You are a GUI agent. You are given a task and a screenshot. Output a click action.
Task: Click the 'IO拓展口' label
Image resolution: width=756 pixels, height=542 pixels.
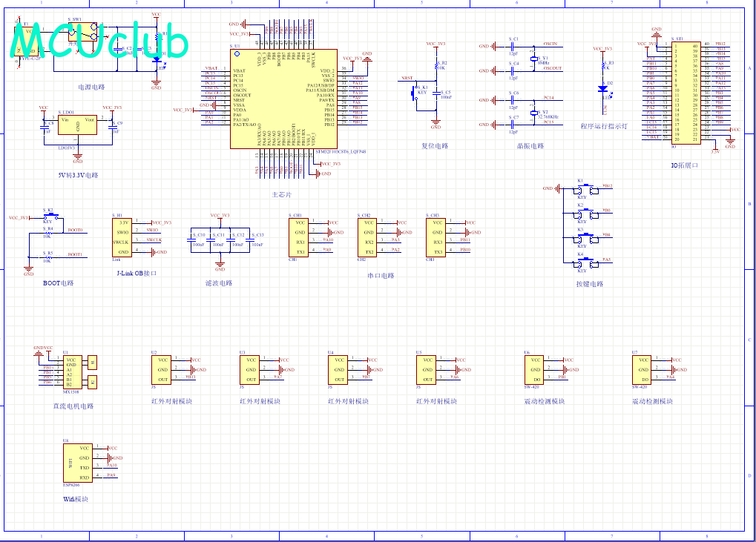(685, 165)
